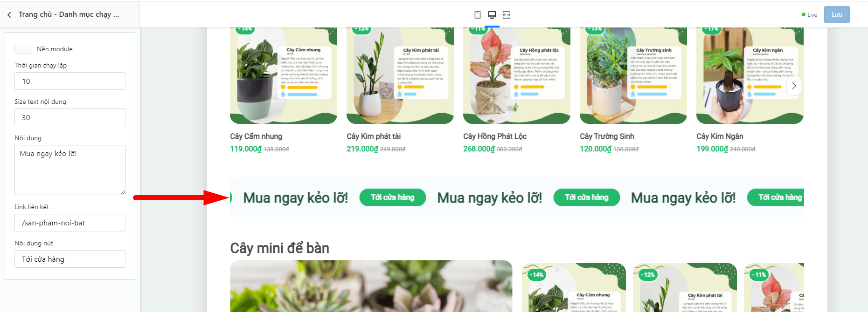The height and width of the screenshot is (312, 868).
Task: Open the Nền module color swatch
Action: point(23,49)
